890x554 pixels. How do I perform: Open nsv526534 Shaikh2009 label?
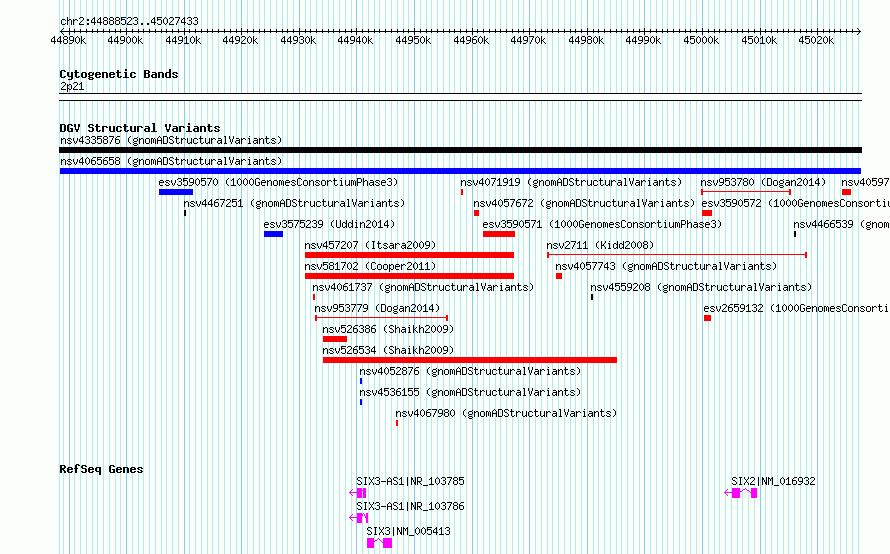pyautogui.click(x=388, y=350)
